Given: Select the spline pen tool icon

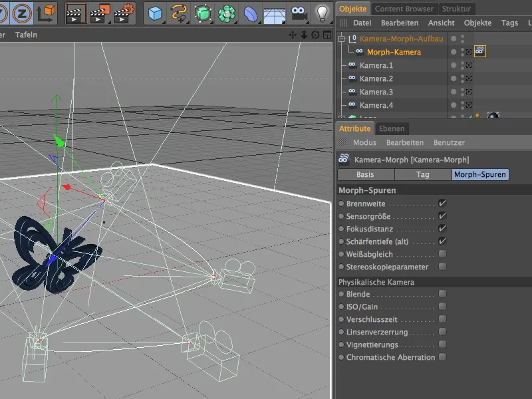Looking at the screenshot, I should coord(179,13).
